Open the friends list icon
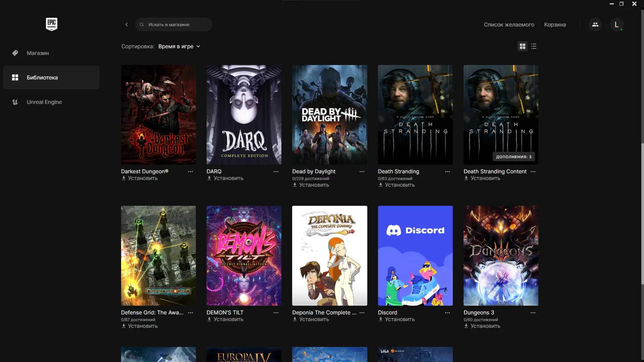644x362 pixels. click(x=595, y=24)
